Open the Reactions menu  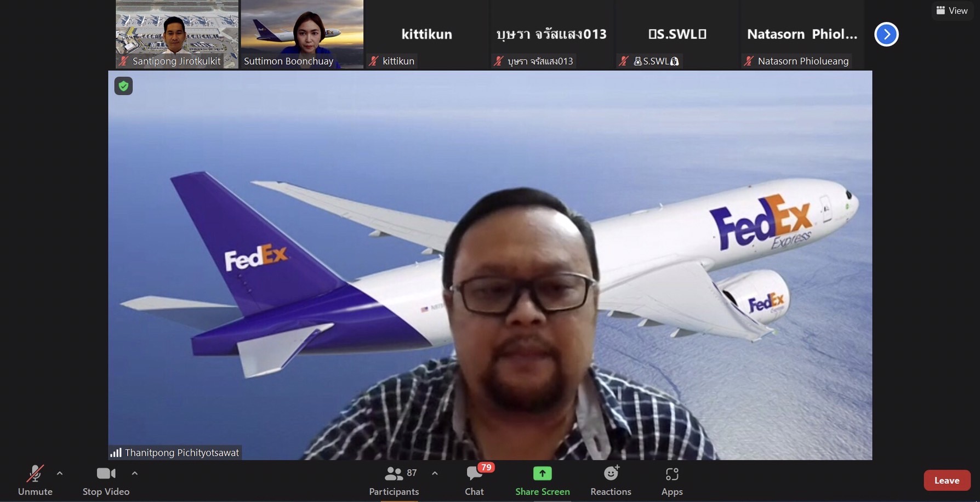[x=611, y=481]
